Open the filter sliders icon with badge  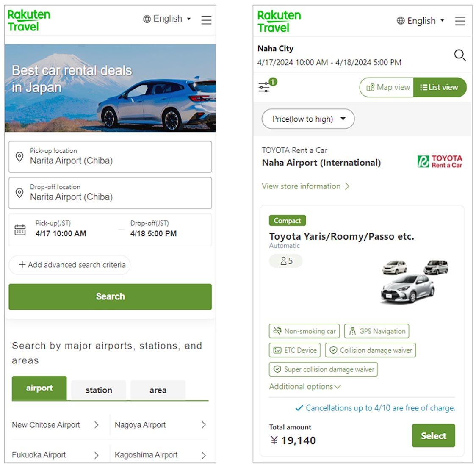coord(265,87)
